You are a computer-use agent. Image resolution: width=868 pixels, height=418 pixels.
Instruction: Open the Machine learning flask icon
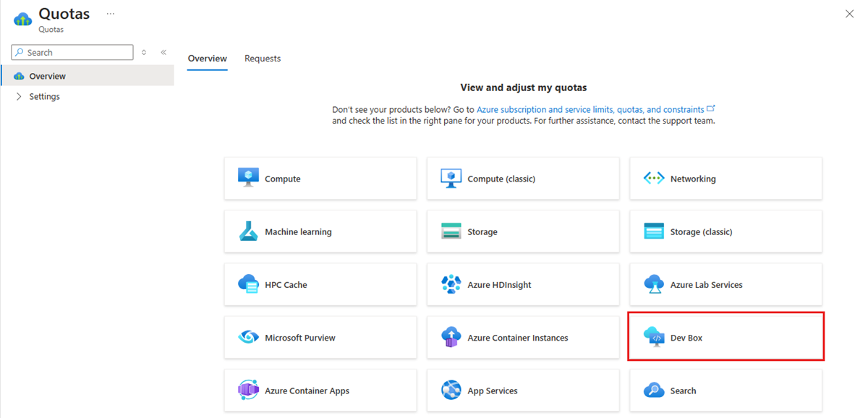click(248, 231)
